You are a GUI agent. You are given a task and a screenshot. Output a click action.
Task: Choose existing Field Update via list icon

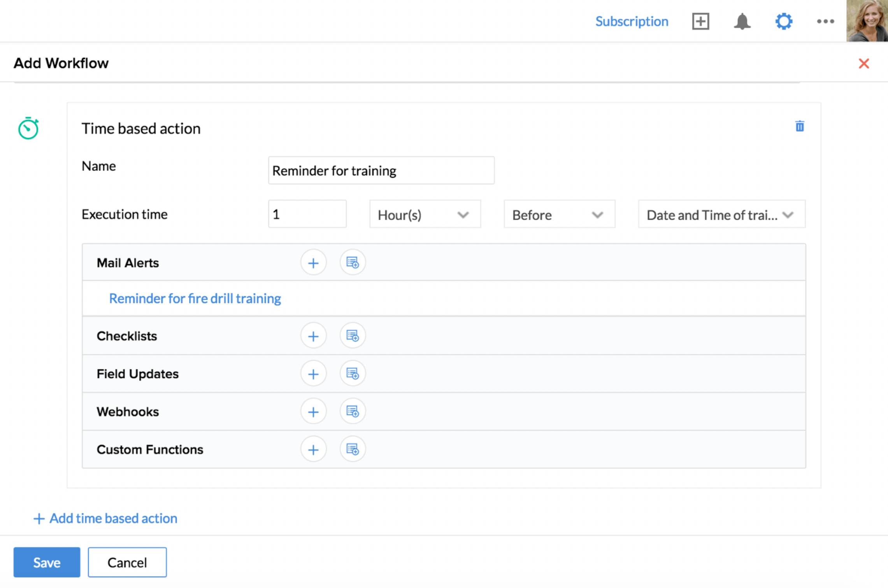pyautogui.click(x=353, y=373)
